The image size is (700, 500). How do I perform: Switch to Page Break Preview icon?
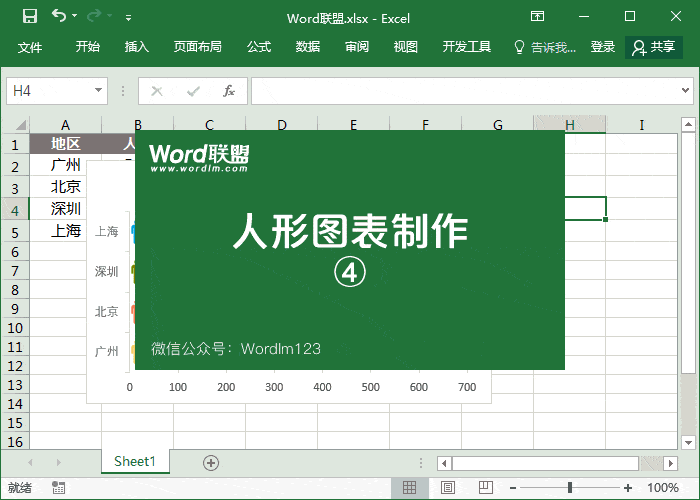(x=485, y=488)
